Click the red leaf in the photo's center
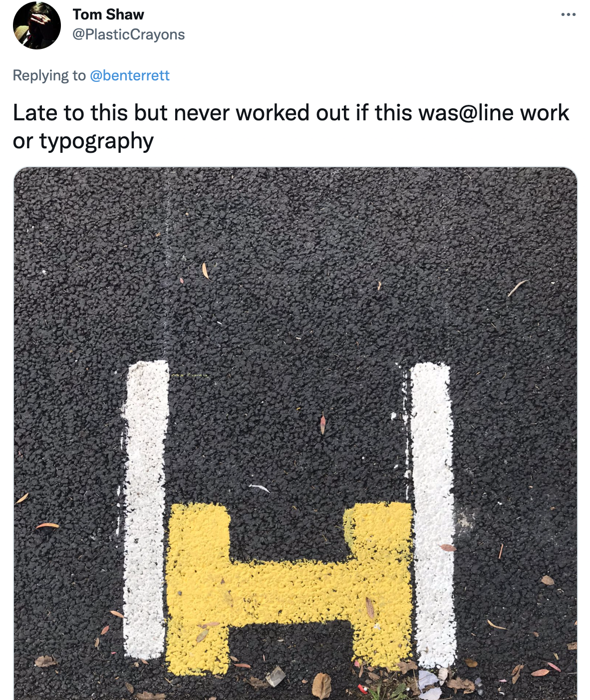 323,423
